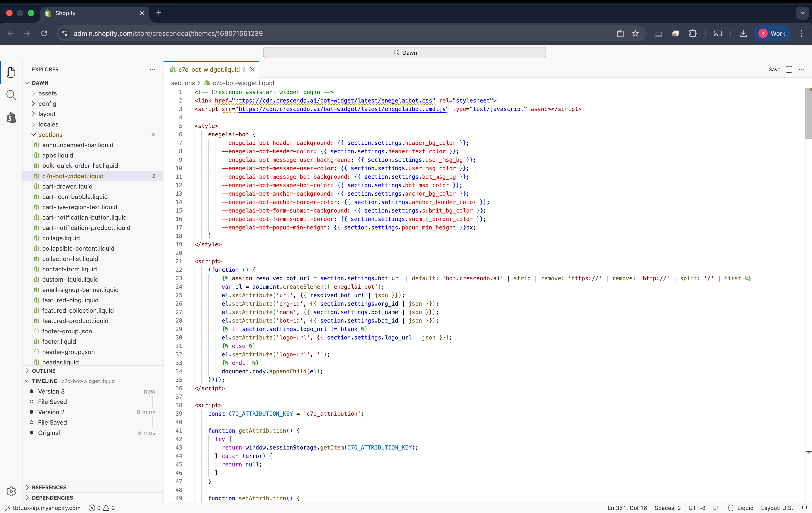This screenshot has height=513, width=812.
Task: Open the Search icon in activity bar
Action: tap(11, 95)
